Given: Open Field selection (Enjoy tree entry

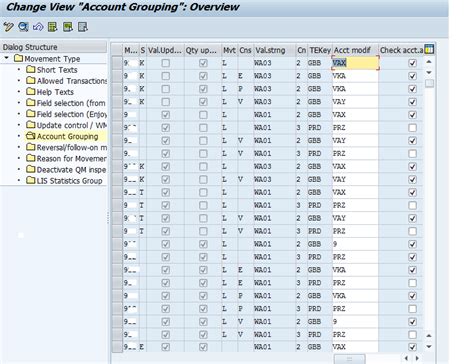Looking at the screenshot, I should point(72,114).
